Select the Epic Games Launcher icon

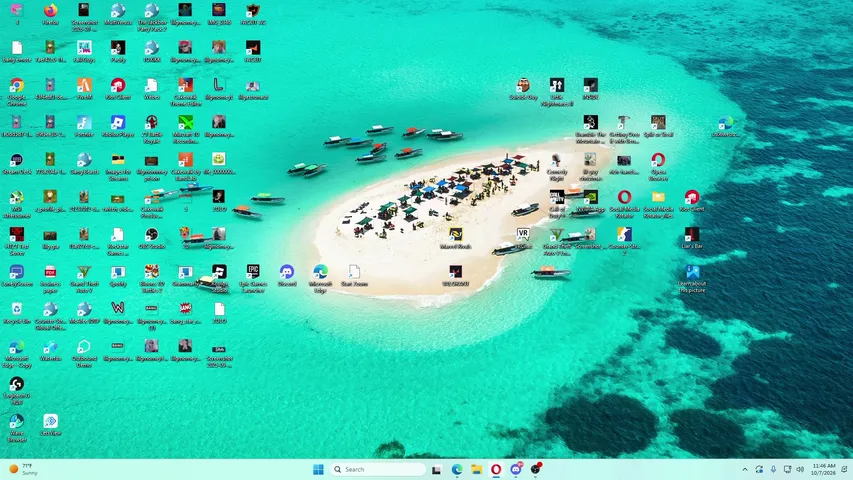253,279
